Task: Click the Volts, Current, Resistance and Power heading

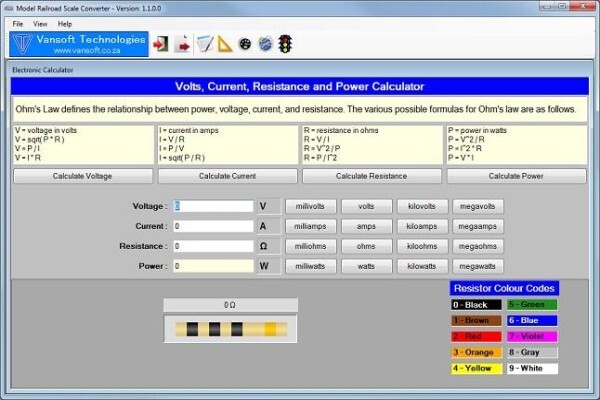Action: click(x=300, y=87)
